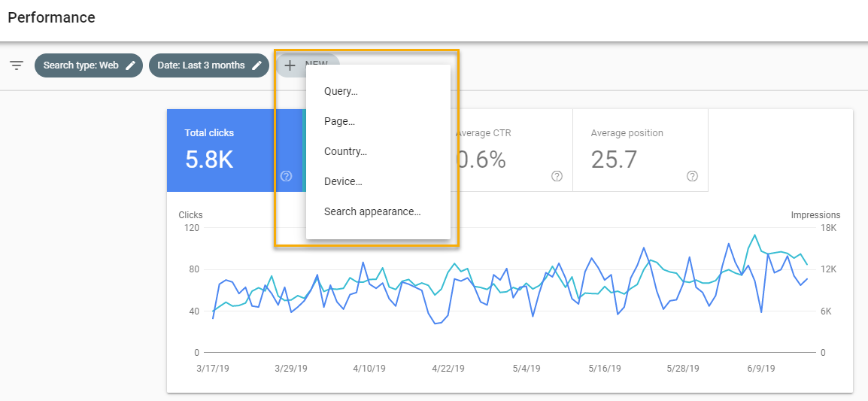Click the plus icon for new filter
868x401 pixels.
click(x=290, y=65)
